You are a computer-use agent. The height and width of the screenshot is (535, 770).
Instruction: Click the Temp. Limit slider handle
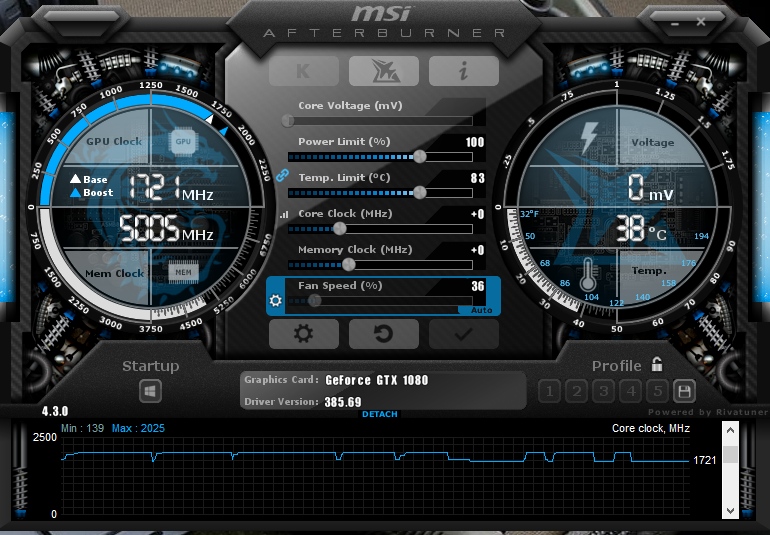(x=419, y=192)
